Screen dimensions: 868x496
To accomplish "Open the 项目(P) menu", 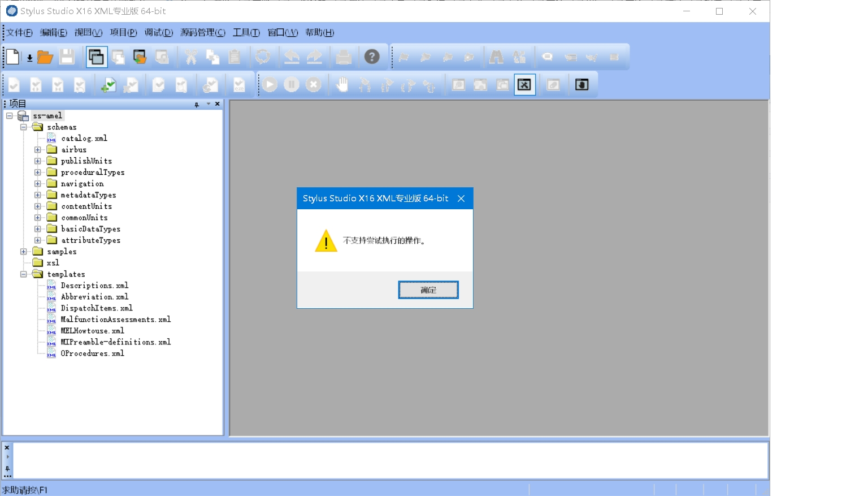I will [x=123, y=32].
